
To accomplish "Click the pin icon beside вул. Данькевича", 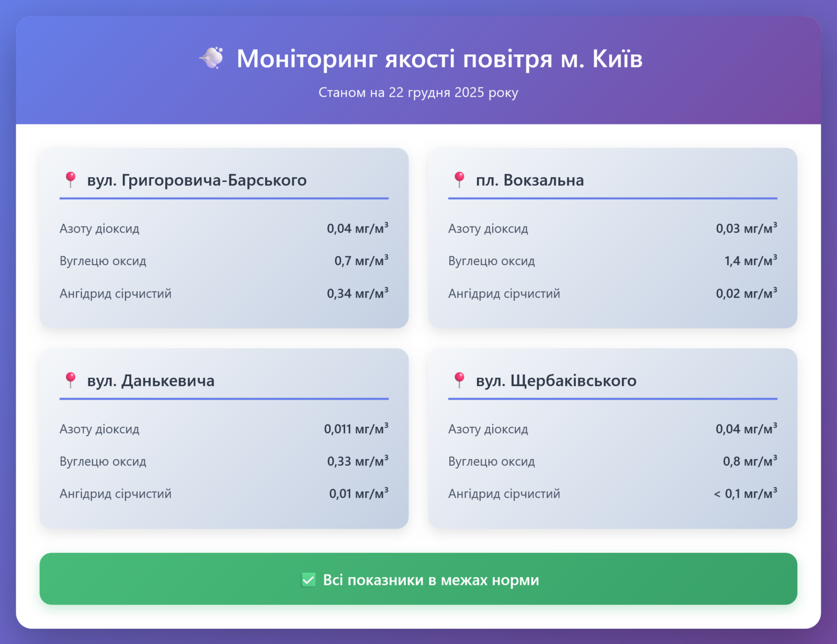I will tap(70, 380).
